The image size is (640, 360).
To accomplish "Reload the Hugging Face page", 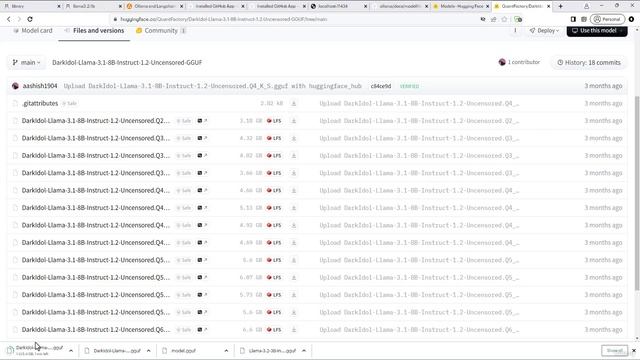I will point(30,19).
